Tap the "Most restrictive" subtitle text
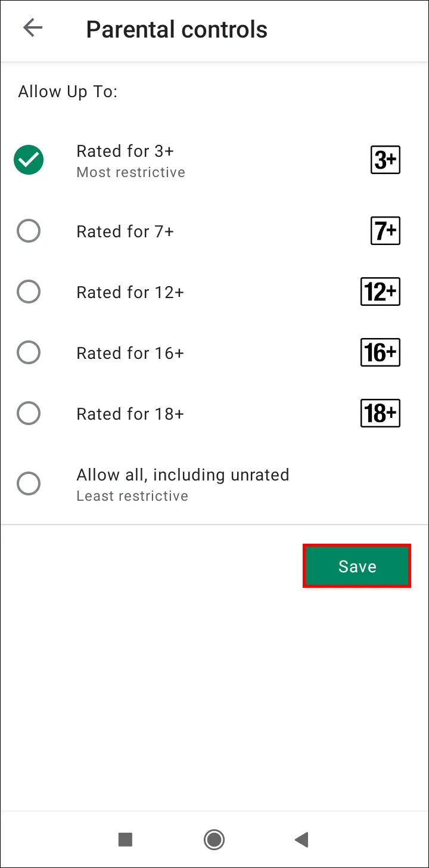 pyautogui.click(x=130, y=172)
